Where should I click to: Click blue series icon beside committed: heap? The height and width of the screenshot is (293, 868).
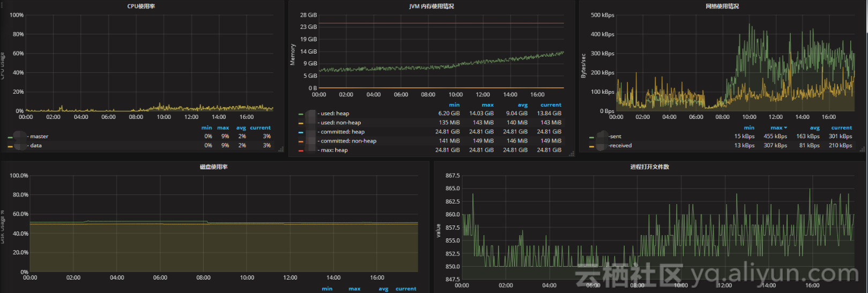point(301,132)
